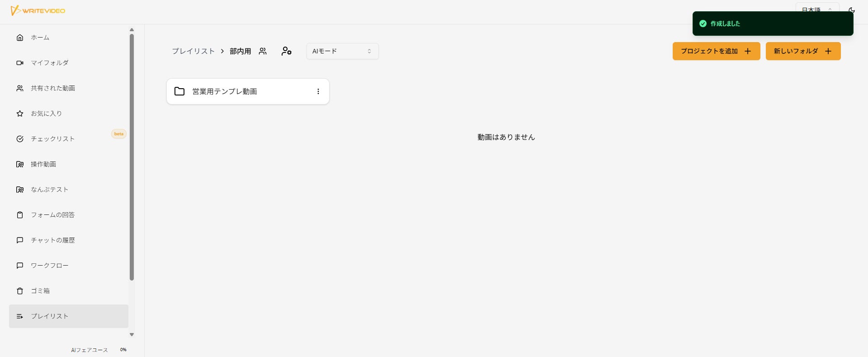Click the plus icon on プロジェクトを追加
Viewport: 868px width, 357px height.
748,51
